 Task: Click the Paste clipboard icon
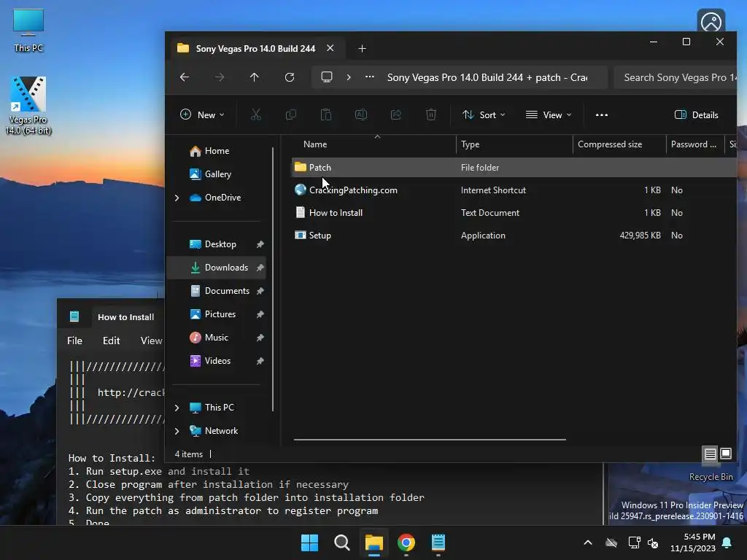coord(326,114)
